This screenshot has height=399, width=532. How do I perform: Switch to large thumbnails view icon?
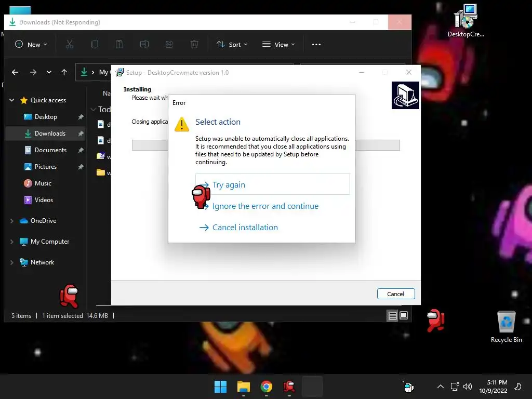404,315
